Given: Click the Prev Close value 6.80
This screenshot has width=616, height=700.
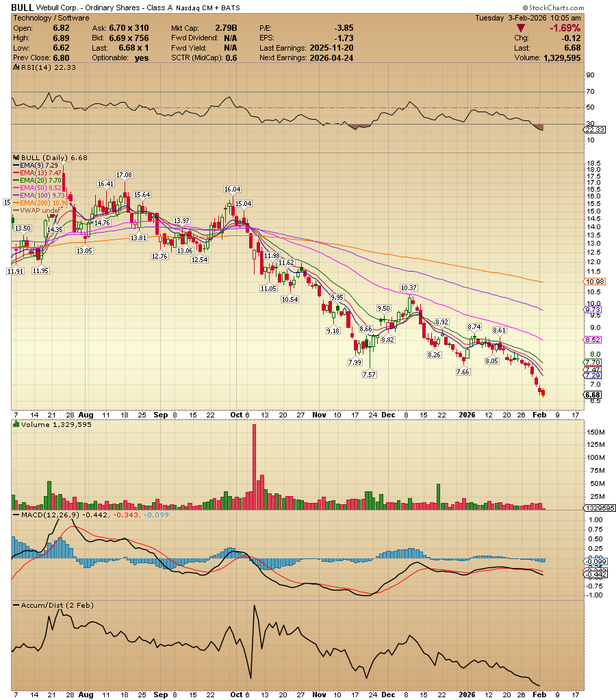Looking at the screenshot, I should pyautogui.click(x=61, y=57).
